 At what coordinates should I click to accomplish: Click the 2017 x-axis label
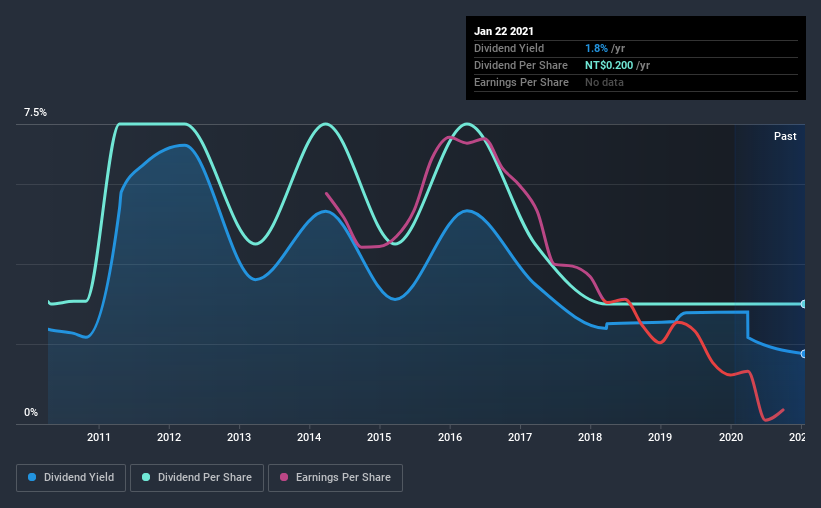520,437
